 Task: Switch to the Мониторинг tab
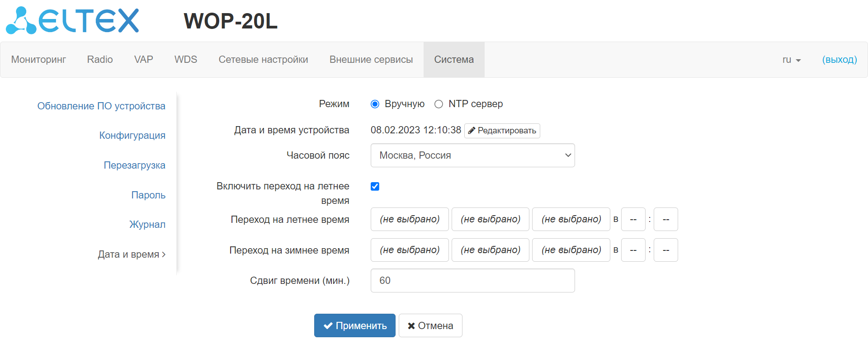pyautogui.click(x=38, y=60)
